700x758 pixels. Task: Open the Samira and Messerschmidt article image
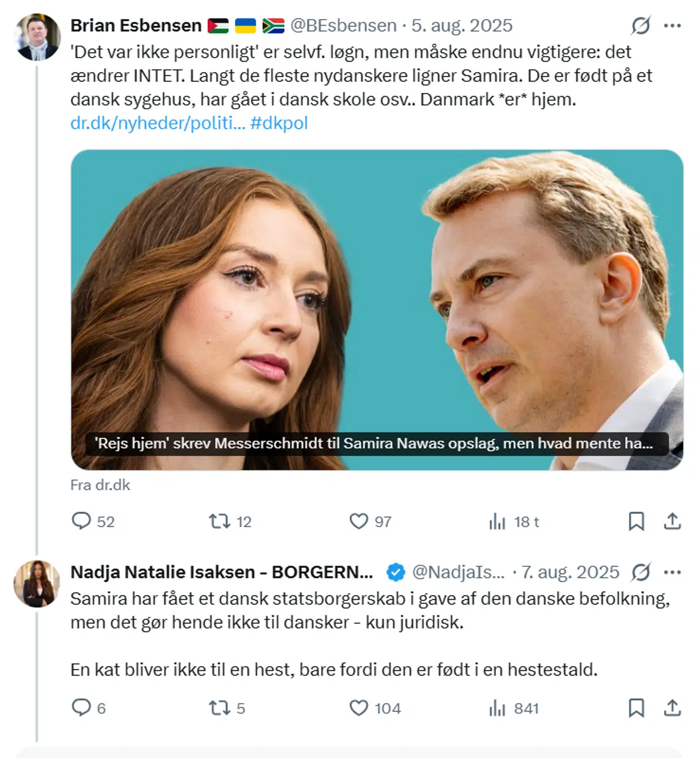[x=369, y=306]
